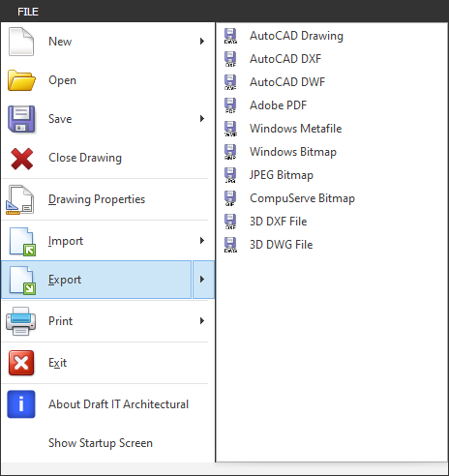Expand the Print submenu arrow

pyautogui.click(x=202, y=321)
